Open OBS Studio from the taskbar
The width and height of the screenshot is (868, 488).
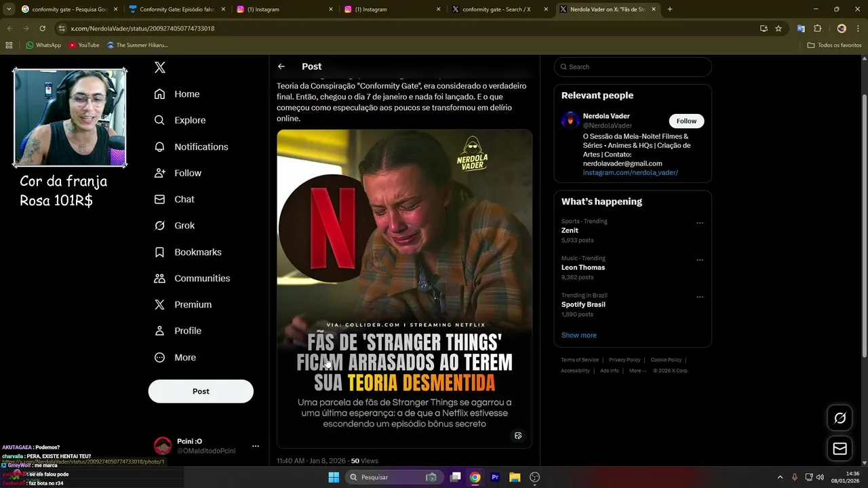(x=534, y=477)
